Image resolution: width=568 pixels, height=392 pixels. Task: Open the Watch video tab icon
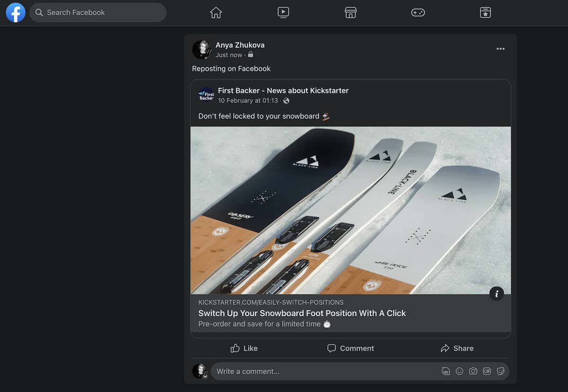[x=283, y=13]
